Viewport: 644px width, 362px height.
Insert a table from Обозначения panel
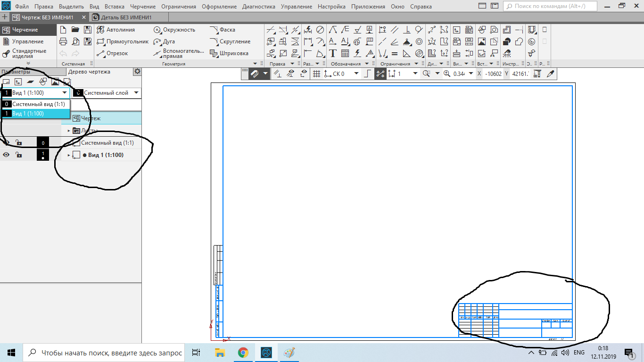345,53
